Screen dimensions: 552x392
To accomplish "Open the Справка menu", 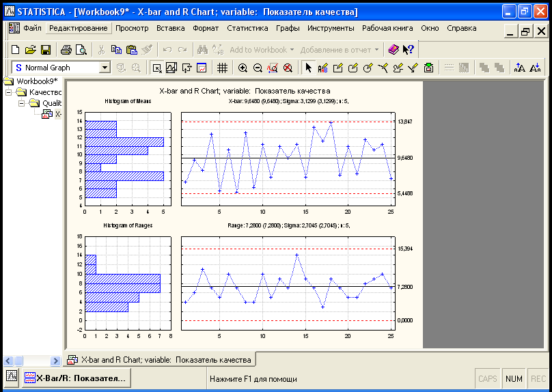I will tap(462, 28).
